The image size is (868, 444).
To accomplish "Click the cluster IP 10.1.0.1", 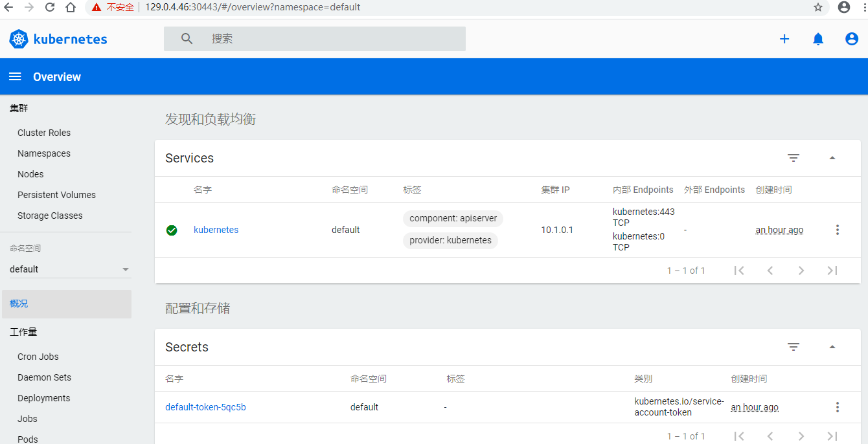I will pyautogui.click(x=557, y=230).
